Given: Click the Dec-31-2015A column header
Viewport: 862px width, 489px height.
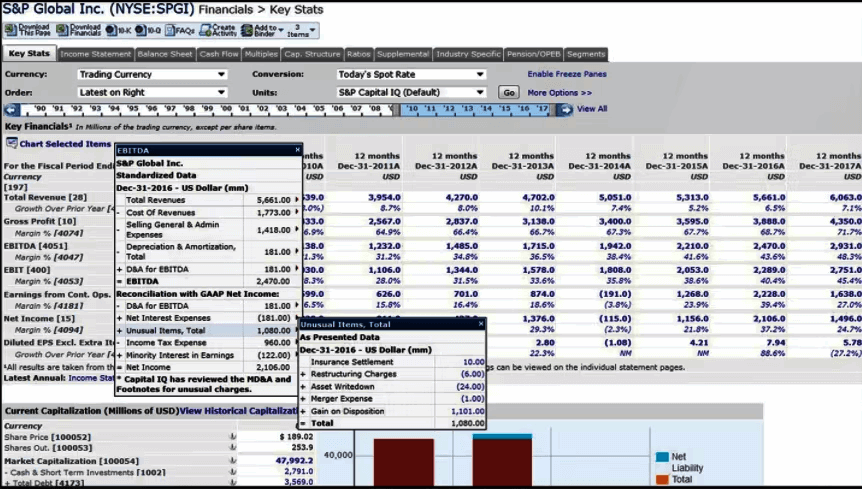Looking at the screenshot, I should (676, 165).
